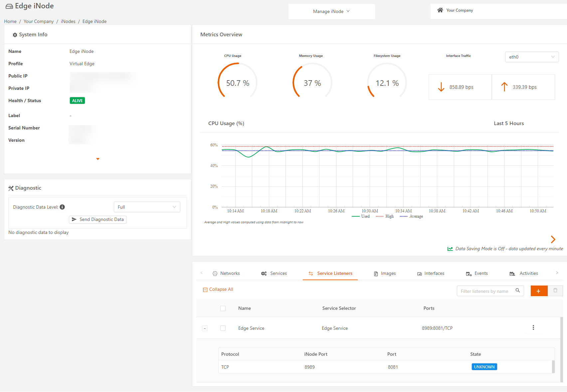Click the Interfaces tab icon
Image resolution: width=567 pixels, height=392 pixels.
pyautogui.click(x=420, y=274)
